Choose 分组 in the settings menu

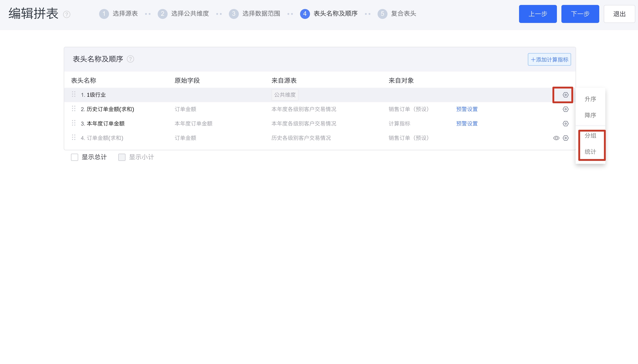pyautogui.click(x=590, y=135)
